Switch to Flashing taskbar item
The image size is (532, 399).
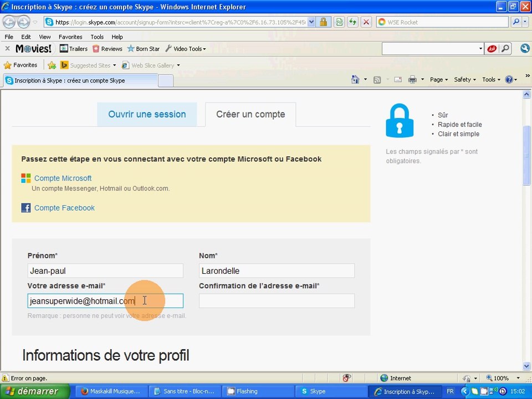pyautogui.click(x=258, y=391)
